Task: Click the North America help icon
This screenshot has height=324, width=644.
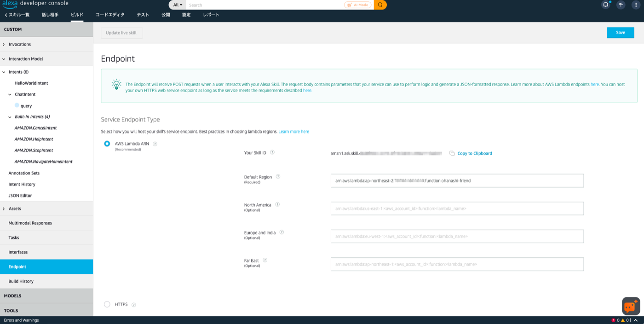Action: point(277,204)
